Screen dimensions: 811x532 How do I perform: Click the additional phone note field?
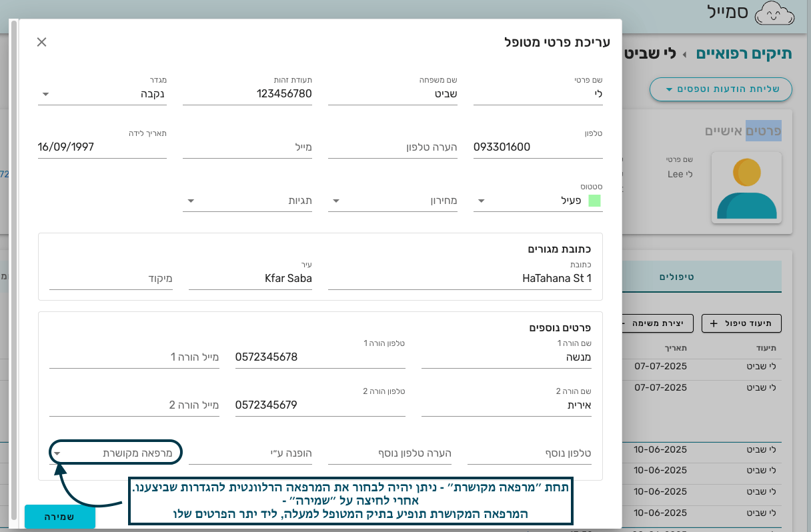389,453
